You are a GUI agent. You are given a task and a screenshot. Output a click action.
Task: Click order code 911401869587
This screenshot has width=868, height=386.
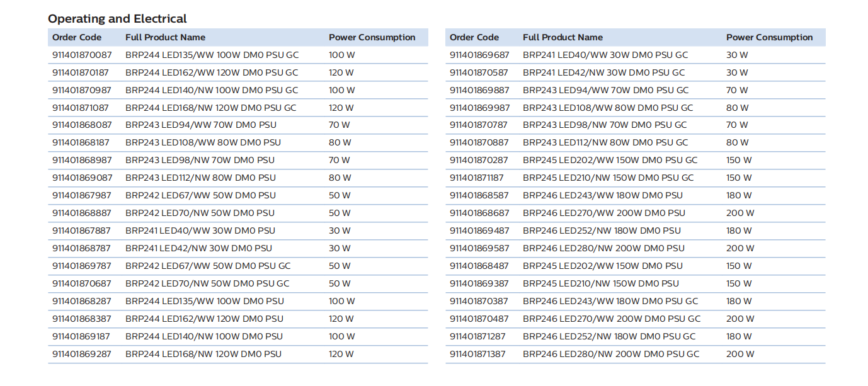pos(479,248)
